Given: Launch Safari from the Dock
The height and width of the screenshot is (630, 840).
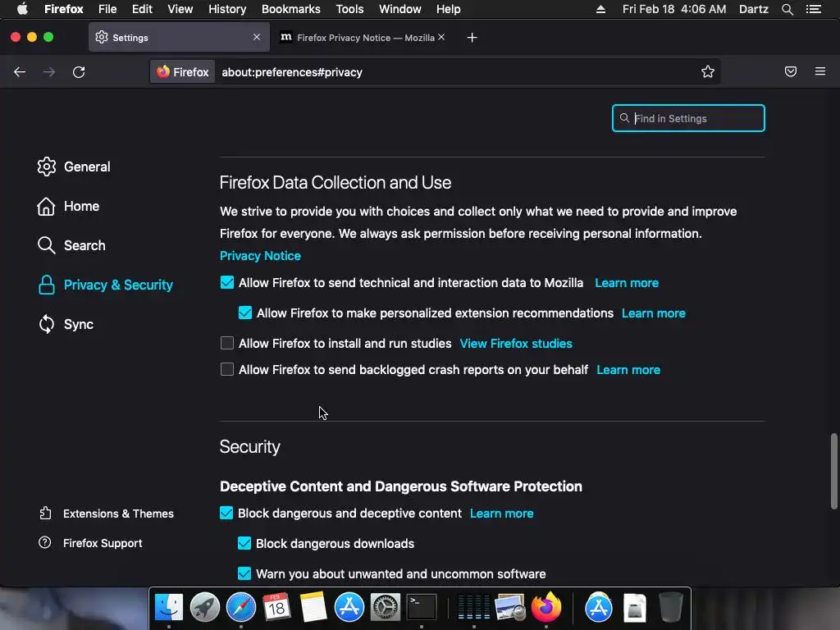Looking at the screenshot, I should pos(241,608).
